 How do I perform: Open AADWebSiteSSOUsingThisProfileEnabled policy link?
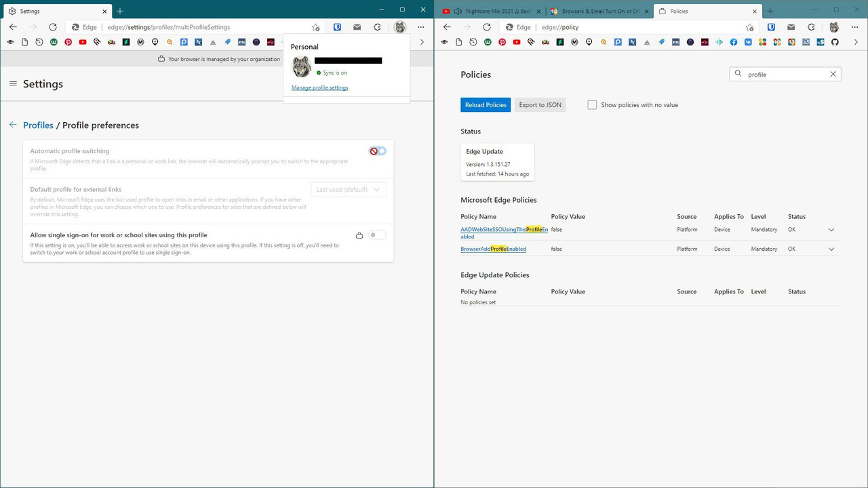coord(504,232)
